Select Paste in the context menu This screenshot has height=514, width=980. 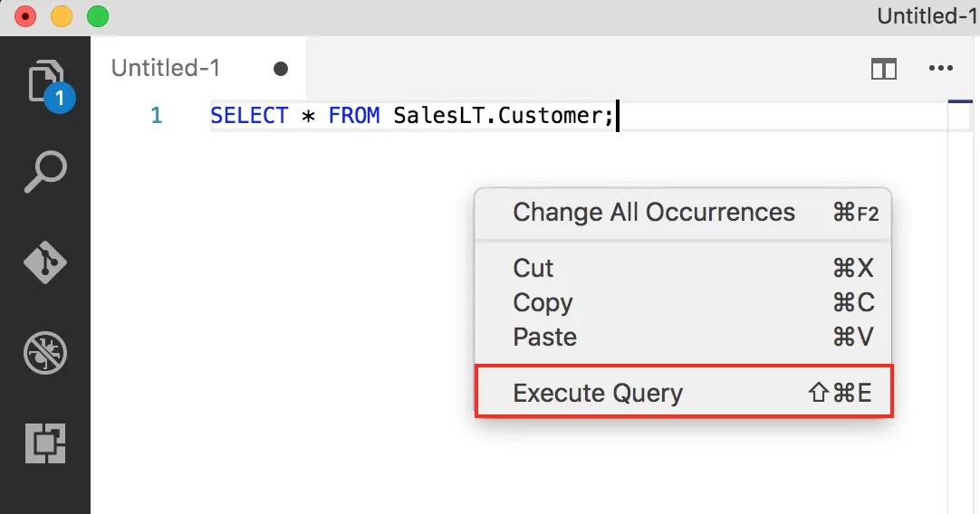(x=684, y=337)
